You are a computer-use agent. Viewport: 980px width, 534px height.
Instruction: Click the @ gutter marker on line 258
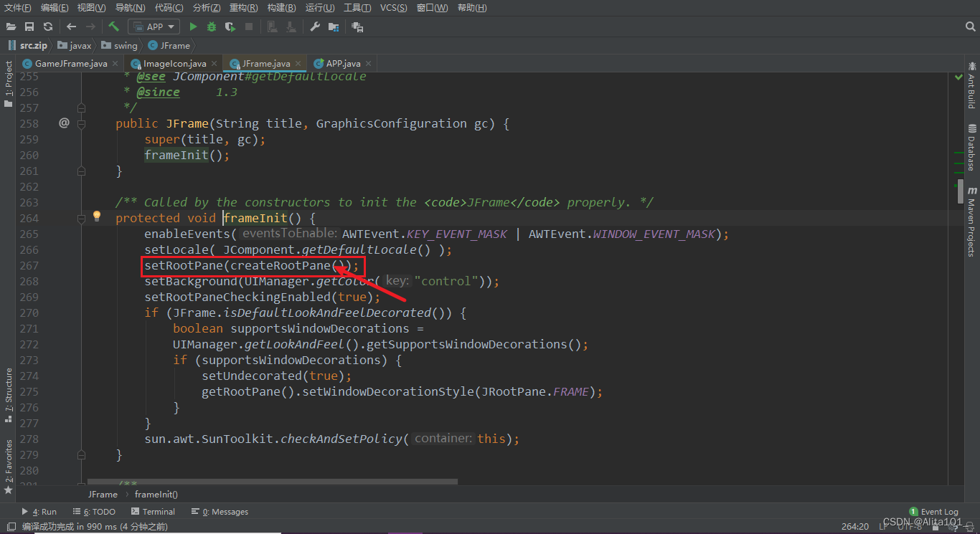pyautogui.click(x=64, y=123)
